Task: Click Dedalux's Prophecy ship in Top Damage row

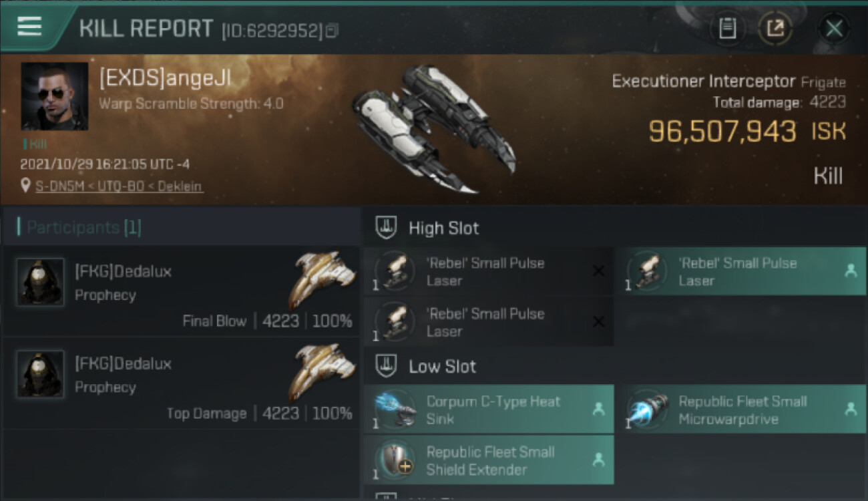Action: click(x=322, y=372)
